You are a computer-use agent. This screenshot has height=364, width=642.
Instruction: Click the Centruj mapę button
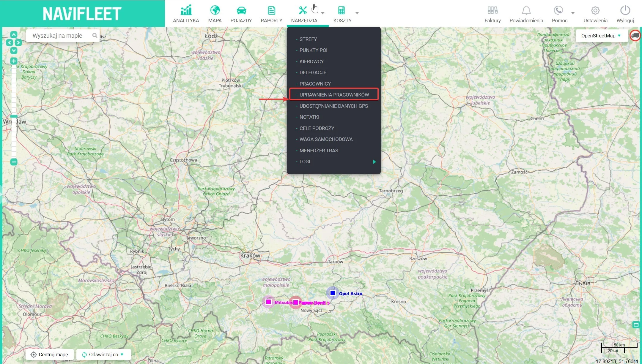point(50,354)
